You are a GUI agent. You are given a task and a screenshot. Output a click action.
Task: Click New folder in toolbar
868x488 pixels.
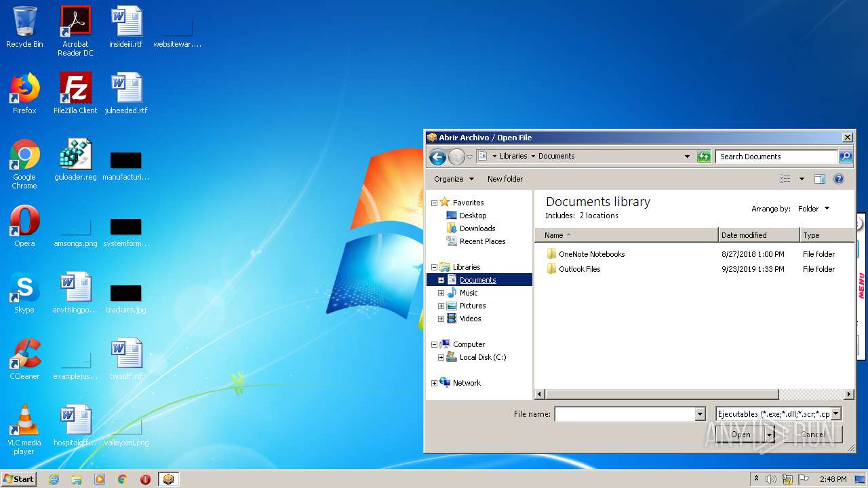pos(505,179)
